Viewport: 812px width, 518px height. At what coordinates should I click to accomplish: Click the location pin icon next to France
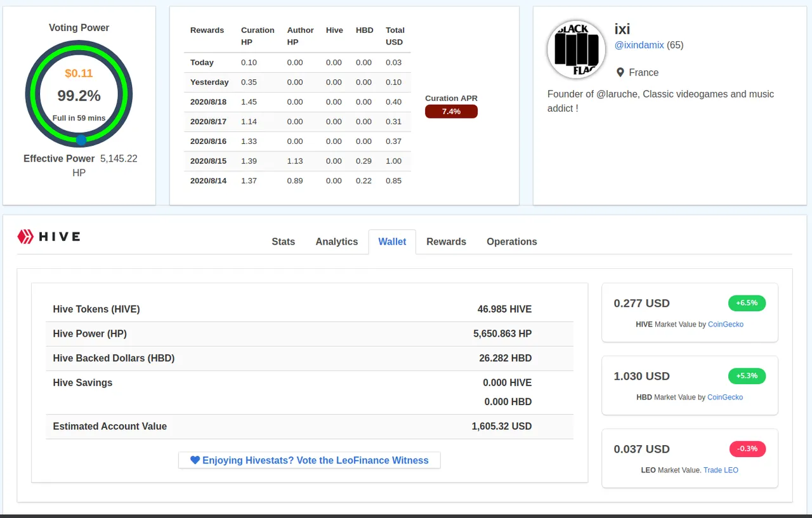pos(620,72)
